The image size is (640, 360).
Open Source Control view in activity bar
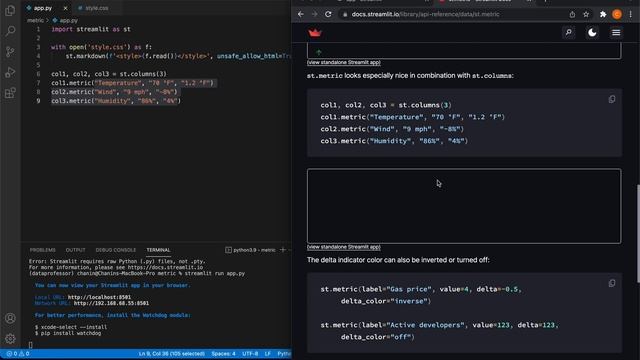point(10,51)
